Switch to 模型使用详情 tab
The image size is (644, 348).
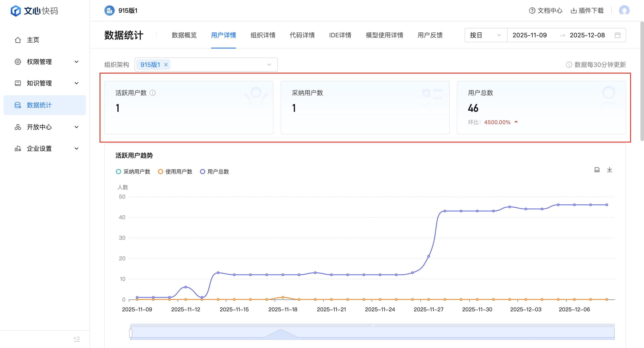pyautogui.click(x=384, y=35)
